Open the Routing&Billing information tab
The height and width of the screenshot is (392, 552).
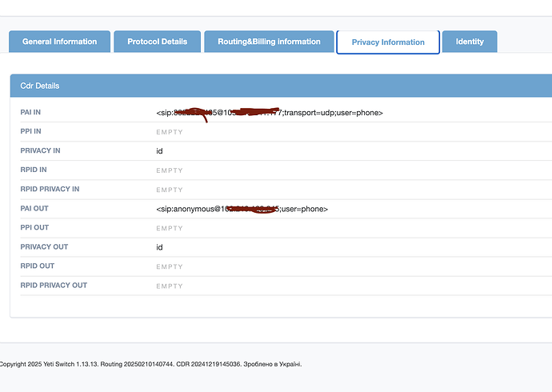(269, 42)
